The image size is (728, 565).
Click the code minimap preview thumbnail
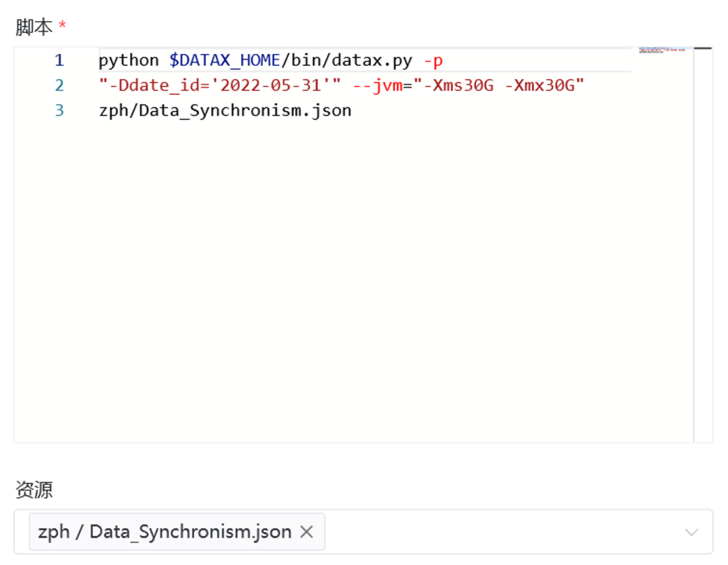[x=663, y=50]
